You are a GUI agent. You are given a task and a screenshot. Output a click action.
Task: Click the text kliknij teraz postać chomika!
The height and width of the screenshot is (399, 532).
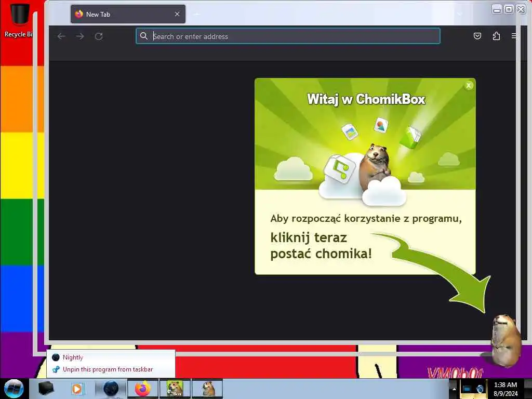pos(321,246)
